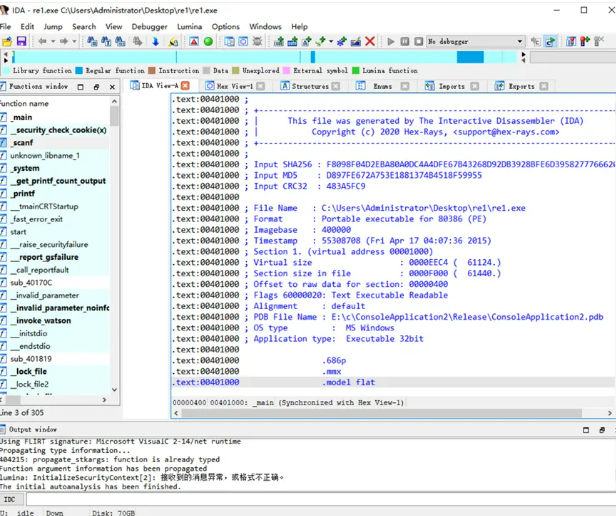This screenshot has width=616, height=516.
Task: Switch to the Enums tab
Action: 382,86
